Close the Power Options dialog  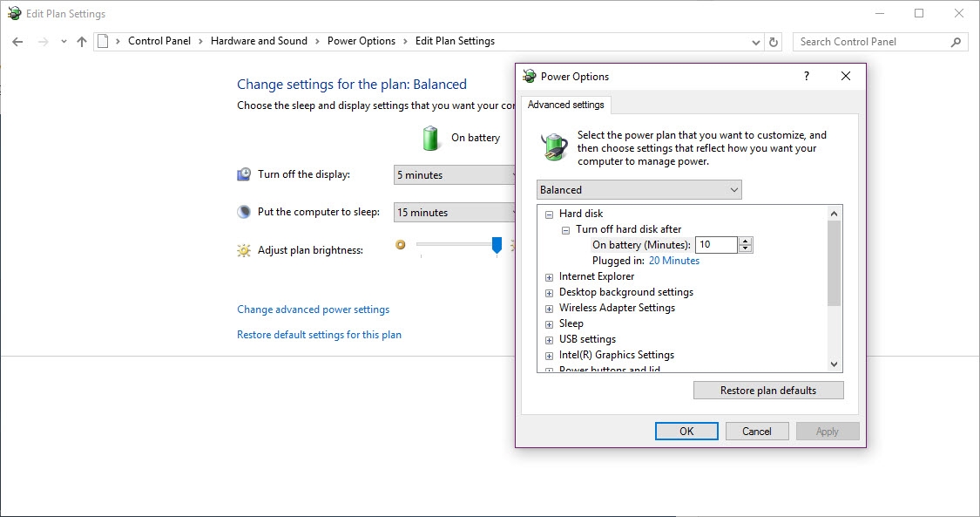coord(846,76)
